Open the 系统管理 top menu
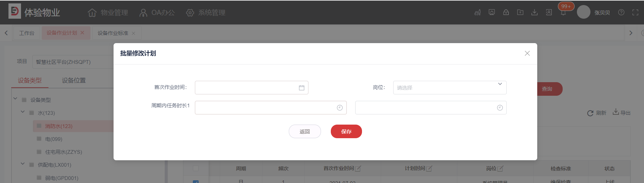 [x=206, y=13]
